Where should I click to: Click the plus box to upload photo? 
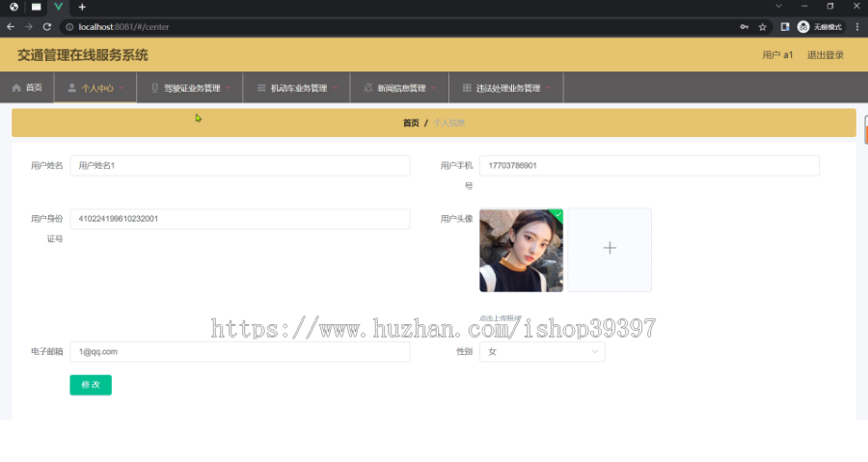(610, 250)
